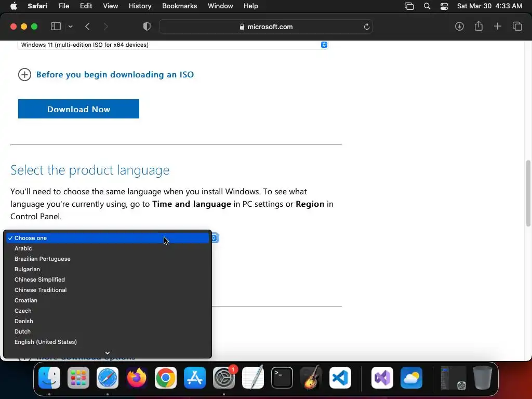Open GarageBand from the Dock
This screenshot has height=399, width=532.
(x=311, y=378)
